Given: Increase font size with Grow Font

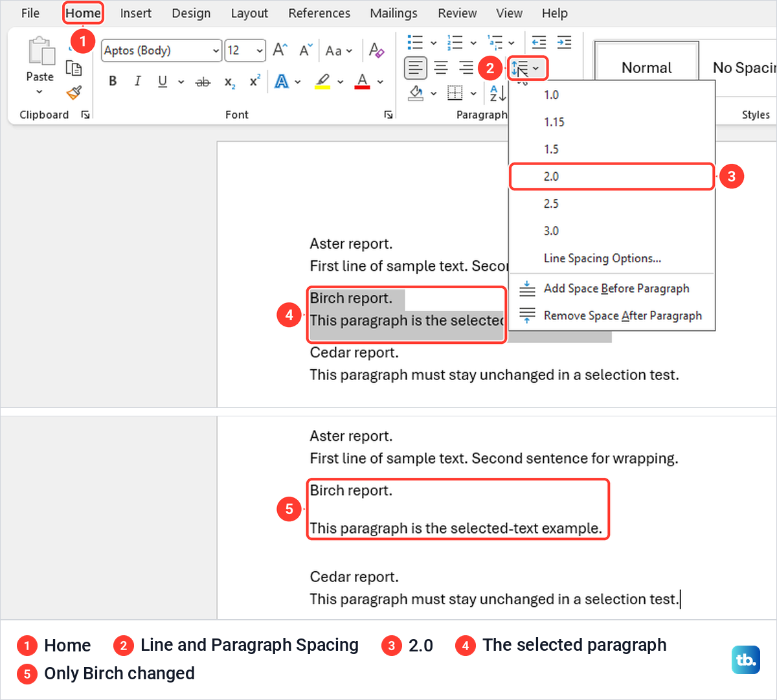Looking at the screenshot, I should coord(280,50).
